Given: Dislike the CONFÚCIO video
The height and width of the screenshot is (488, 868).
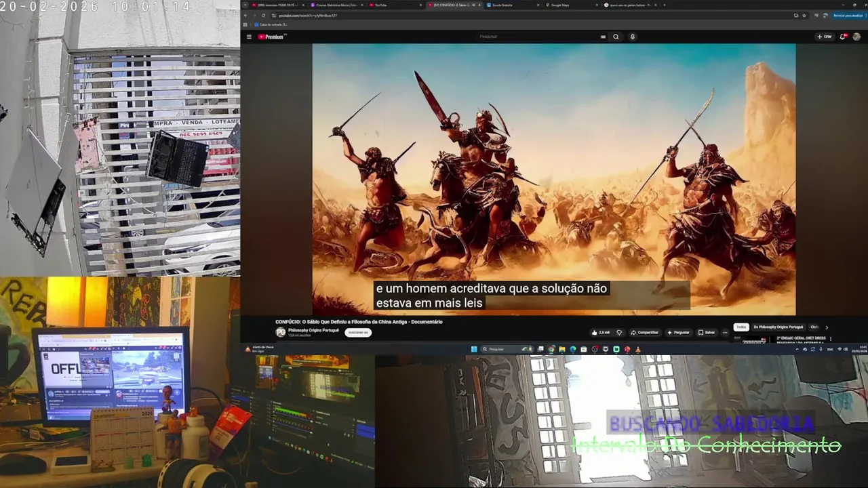Looking at the screenshot, I should click(619, 332).
